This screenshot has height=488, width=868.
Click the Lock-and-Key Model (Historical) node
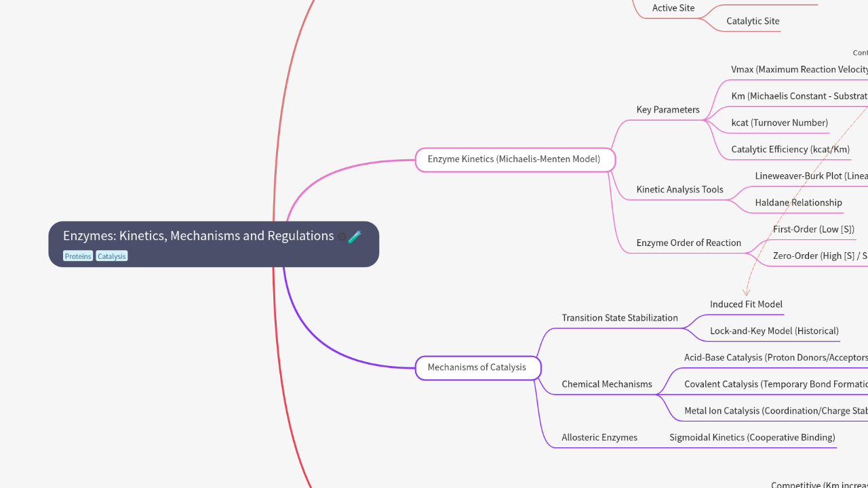click(x=774, y=331)
